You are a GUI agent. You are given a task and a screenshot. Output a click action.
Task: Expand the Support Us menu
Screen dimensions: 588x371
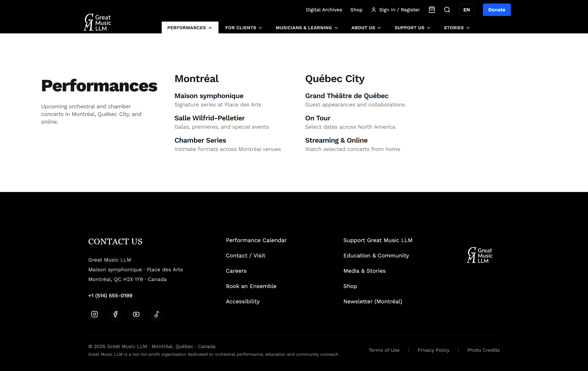click(x=412, y=28)
